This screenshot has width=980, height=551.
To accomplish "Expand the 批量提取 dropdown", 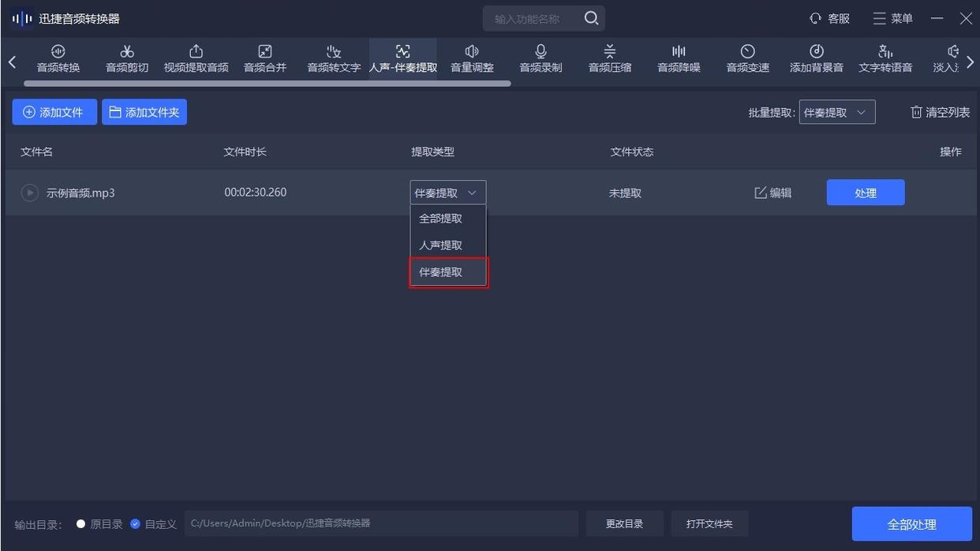I will pyautogui.click(x=837, y=112).
